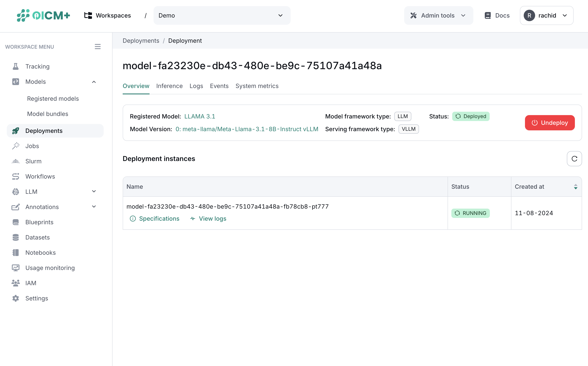588x366 pixels.
Task: Click the Usage monitoring chart icon
Action: (16, 268)
